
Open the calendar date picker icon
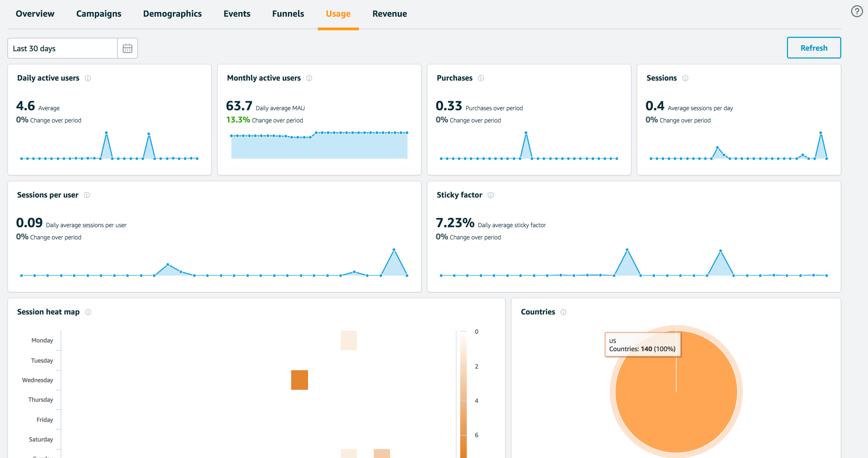click(127, 48)
